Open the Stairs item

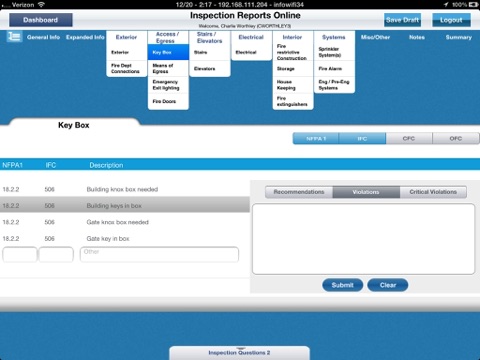pos(209,52)
